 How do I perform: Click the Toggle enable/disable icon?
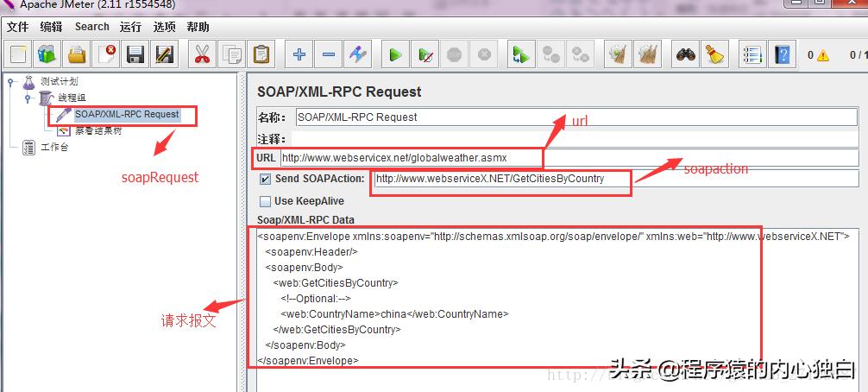click(x=357, y=54)
